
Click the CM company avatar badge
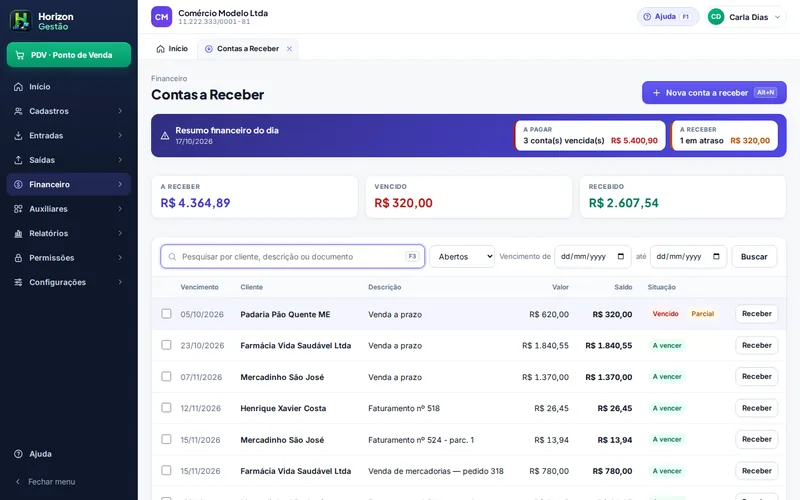coord(162,17)
